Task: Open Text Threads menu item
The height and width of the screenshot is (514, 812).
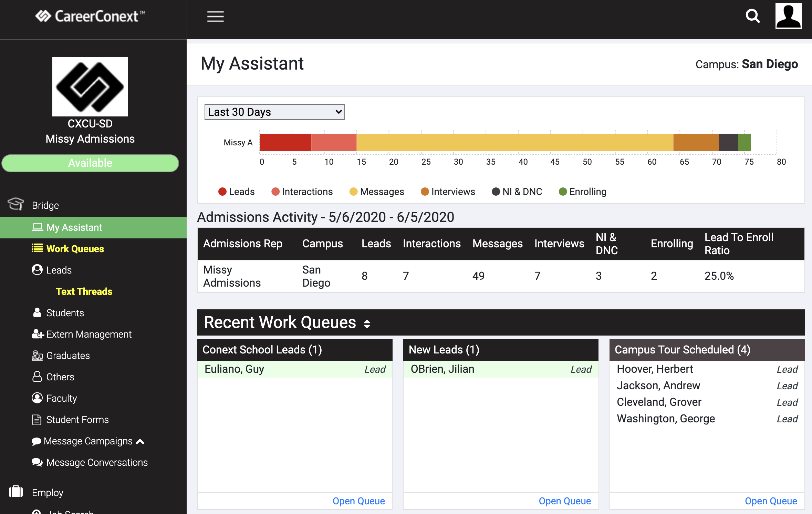Action: tap(84, 291)
